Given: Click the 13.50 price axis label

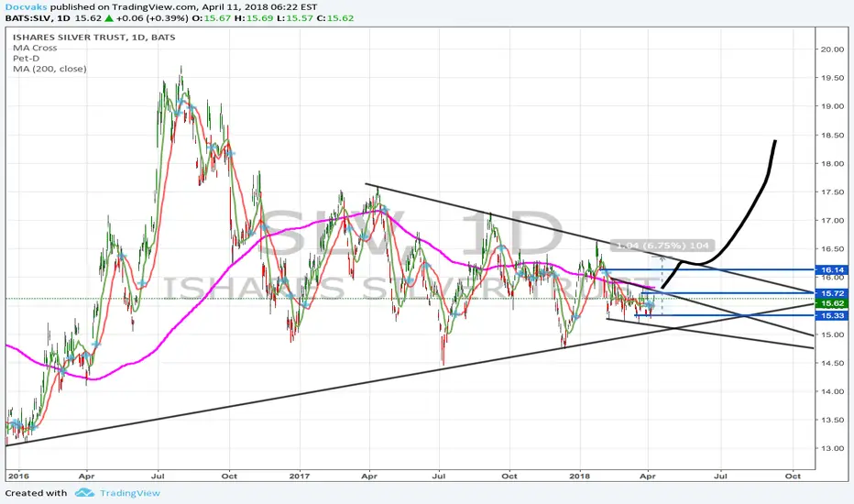Looking at the screenshot, I should tap(832, 420).
